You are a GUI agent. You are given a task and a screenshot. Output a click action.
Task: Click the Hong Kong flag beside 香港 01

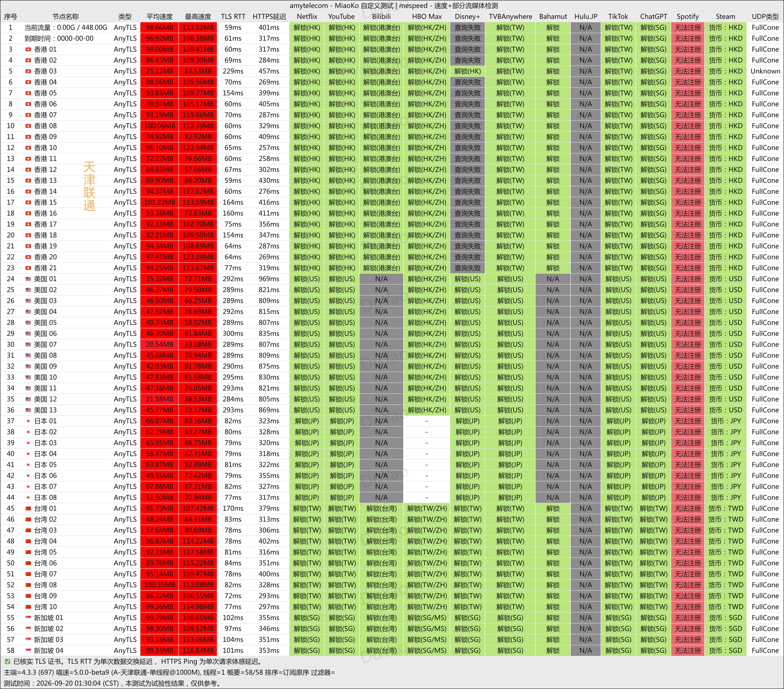pyautogui.click(x=28, y=50)
